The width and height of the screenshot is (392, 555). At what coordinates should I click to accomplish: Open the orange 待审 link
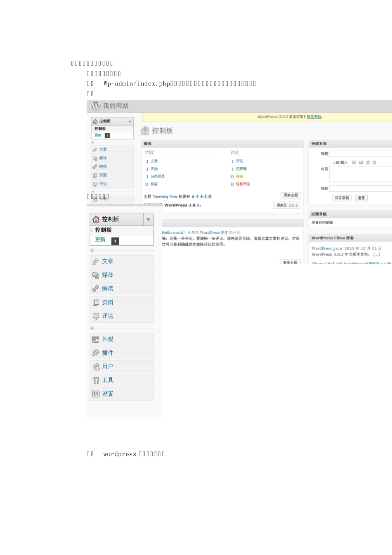(x=239, y=176)
